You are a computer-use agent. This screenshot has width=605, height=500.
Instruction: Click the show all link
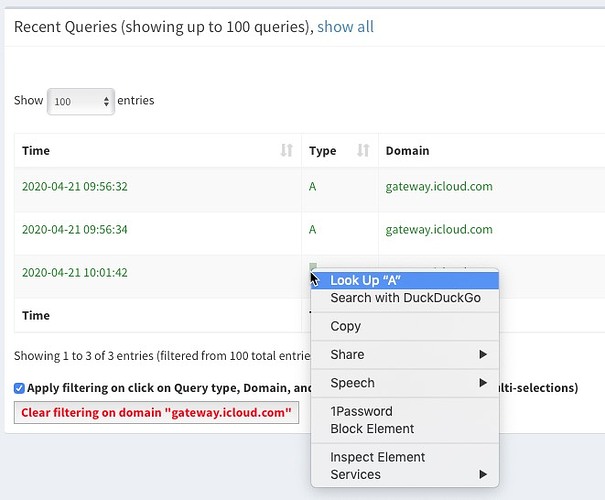[x=345, y=27]
